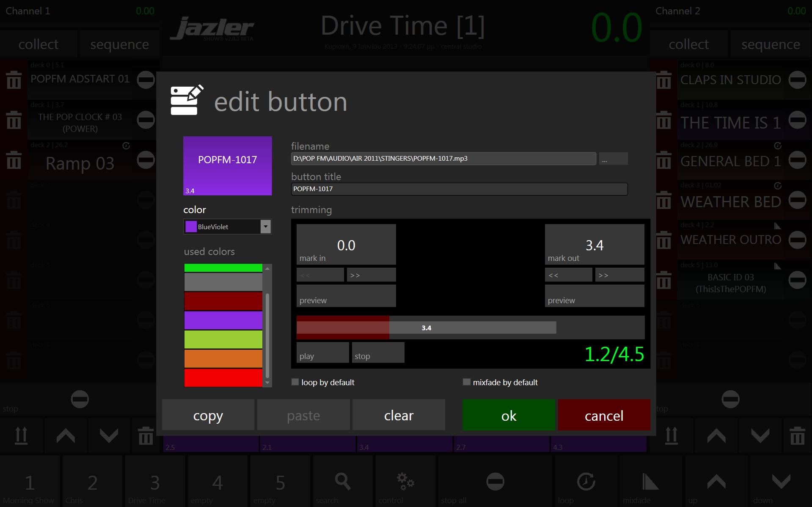Open the control gears icon
Screen dimensions: 812x507
(x=405, y=482)
